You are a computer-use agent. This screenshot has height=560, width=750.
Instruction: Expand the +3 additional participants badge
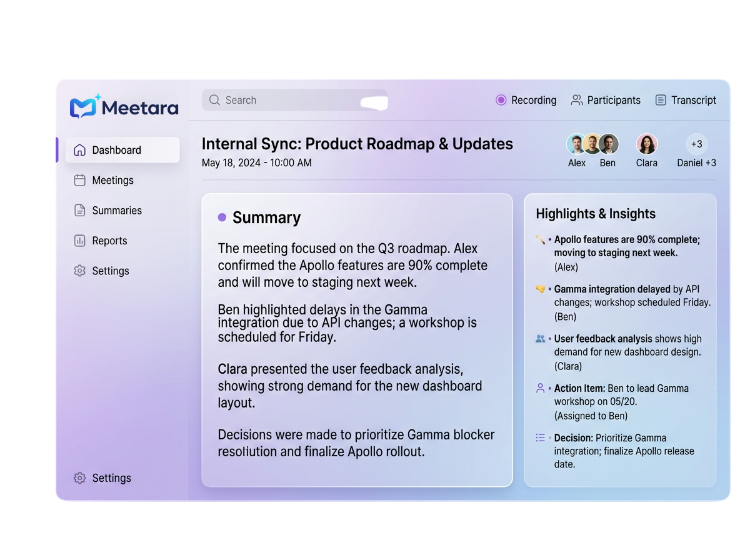696,144
